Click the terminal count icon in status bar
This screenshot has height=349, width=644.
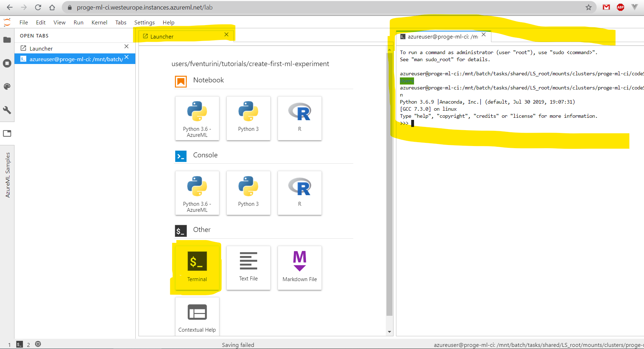(x=19, y=344)
